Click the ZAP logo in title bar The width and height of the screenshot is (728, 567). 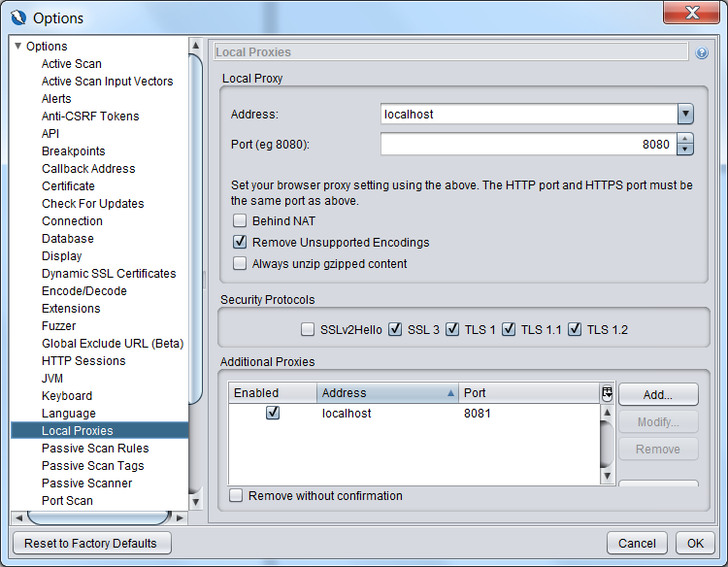18,17
